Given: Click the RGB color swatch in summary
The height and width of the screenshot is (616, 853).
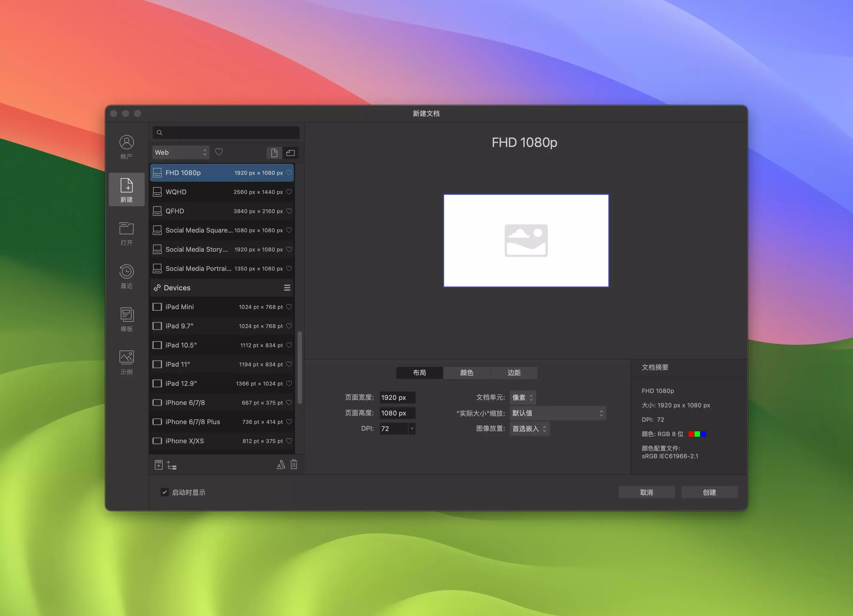Looking at the screenshot, I should click(x=697, y=434).
